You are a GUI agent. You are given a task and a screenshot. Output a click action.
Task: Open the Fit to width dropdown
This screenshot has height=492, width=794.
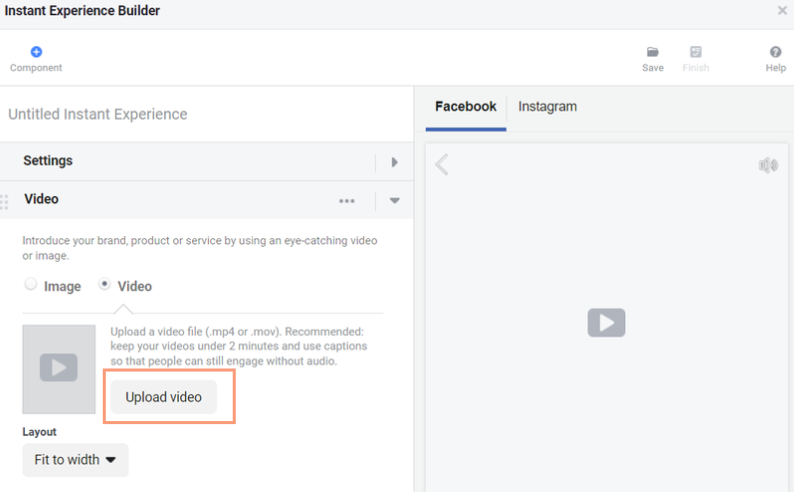(75, 460)
